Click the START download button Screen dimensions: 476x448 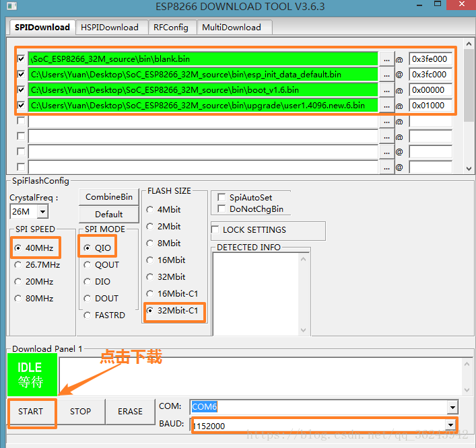click(30, 412)
